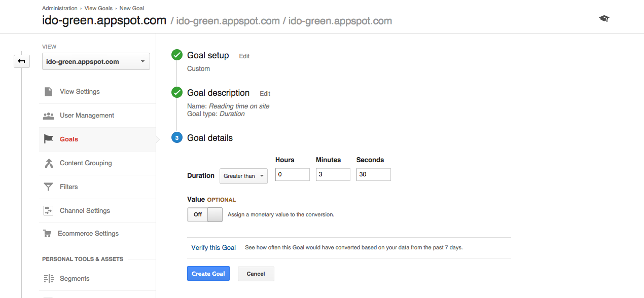644x298 pixels.
Task: Expand the Greater than duration dropdown
Action: (243, 176)
